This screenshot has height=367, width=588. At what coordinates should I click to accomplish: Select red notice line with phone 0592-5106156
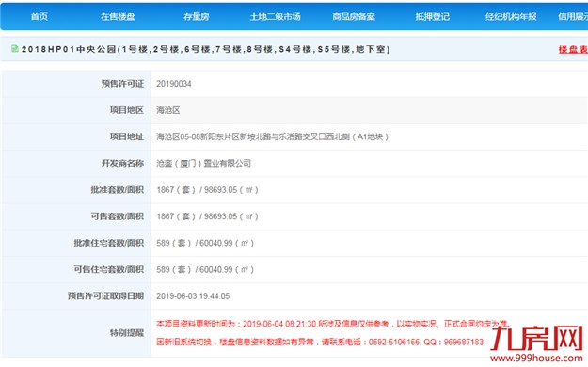[x=320, y=342]
